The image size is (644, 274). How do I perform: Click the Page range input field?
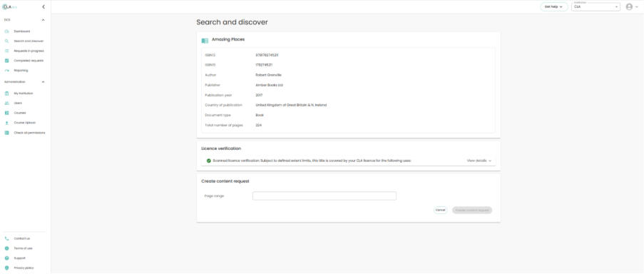[x=324, y=196]
